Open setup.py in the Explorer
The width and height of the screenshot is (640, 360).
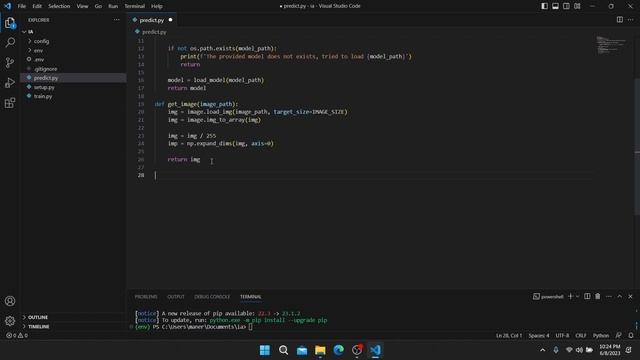44,87
